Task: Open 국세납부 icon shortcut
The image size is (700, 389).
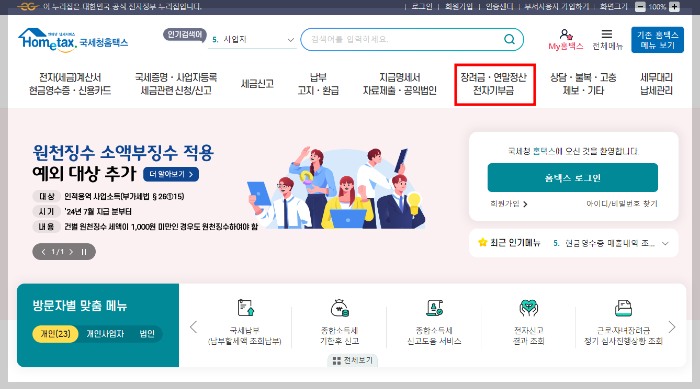Action: pos(245,308)
